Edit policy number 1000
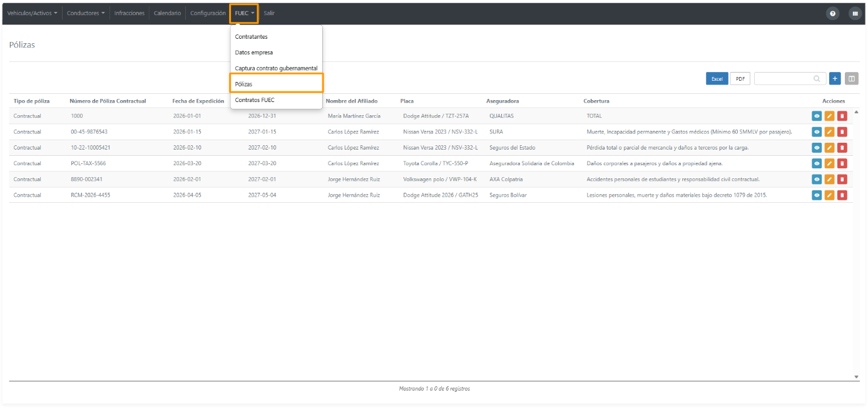 click(830, 116)
